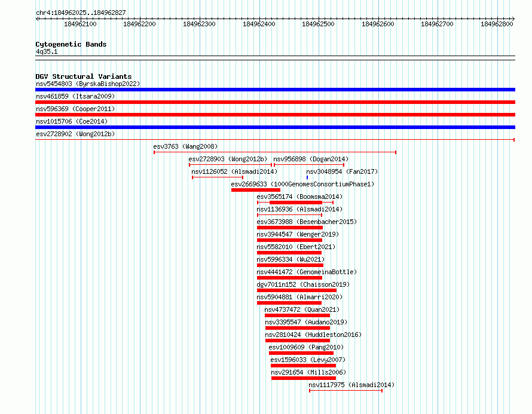The width and height of the screenshot is (532, 414).
Task: Open esv2728903 (Wong2012b) variant
Action: pos(228,159)
